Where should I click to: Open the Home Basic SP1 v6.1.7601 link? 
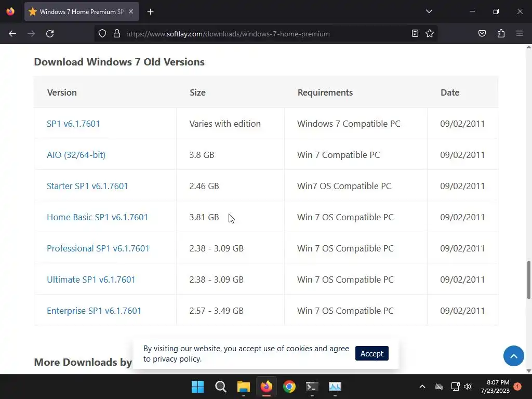click(97, 217)
